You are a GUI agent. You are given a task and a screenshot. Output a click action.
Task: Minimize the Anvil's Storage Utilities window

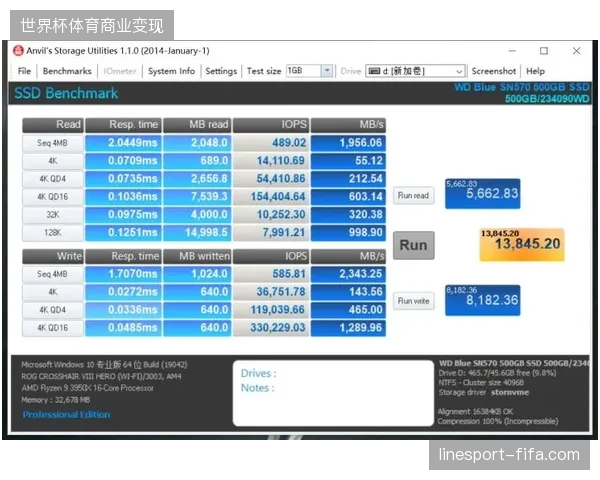tap(512, 51)
